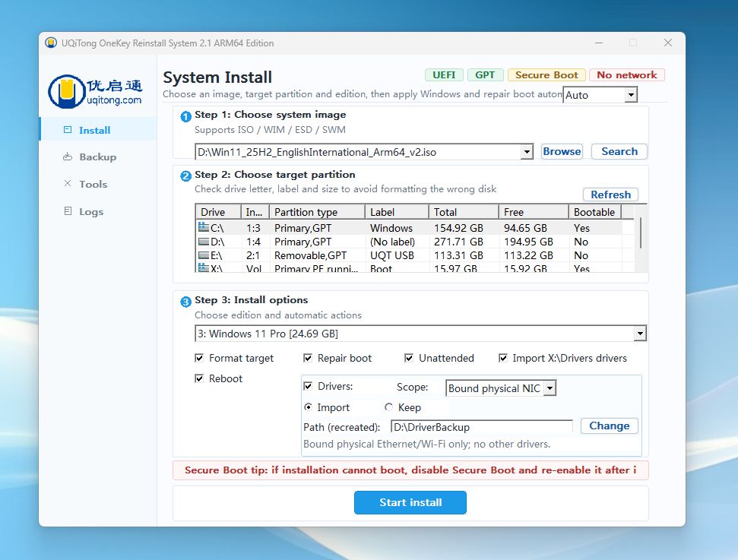Sort by the Bootable column header
738x560 pixels.
[x=595, y=212]
